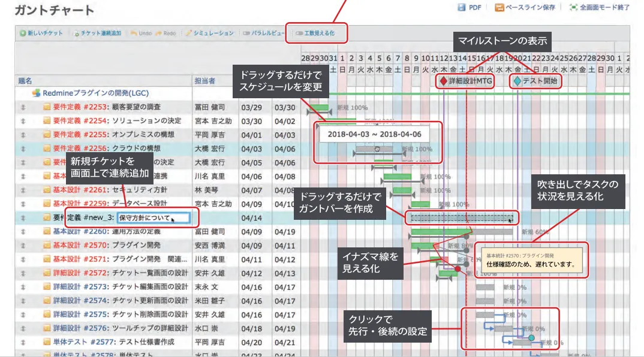Click the reorder handle on row #2261
The width and height of the screenshot is (644, 357).
coord(23,190)
